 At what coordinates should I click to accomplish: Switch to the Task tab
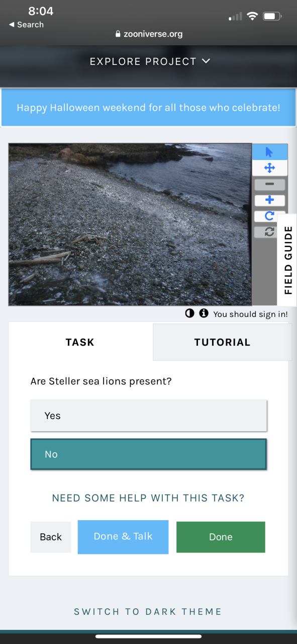tap(80, 342)
